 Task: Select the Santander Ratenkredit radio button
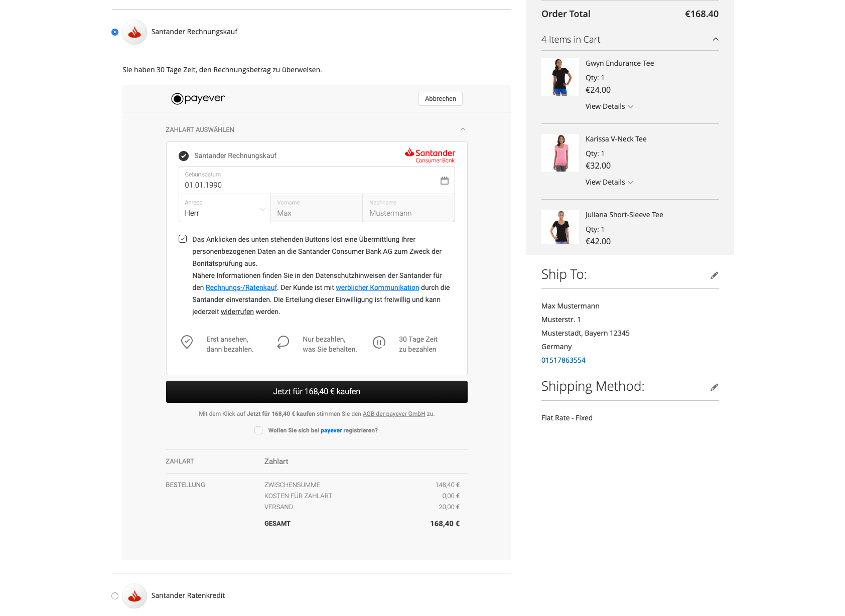[115, 596]
